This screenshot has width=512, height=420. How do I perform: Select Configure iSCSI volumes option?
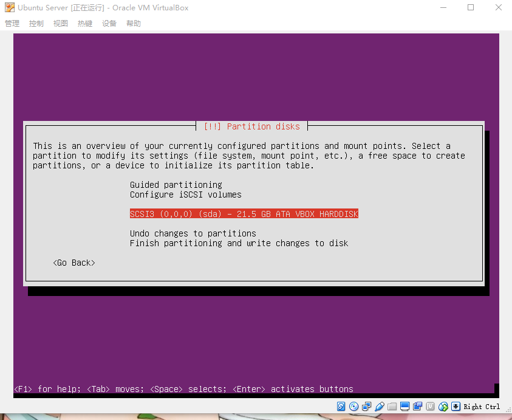[x=186, y=195]
